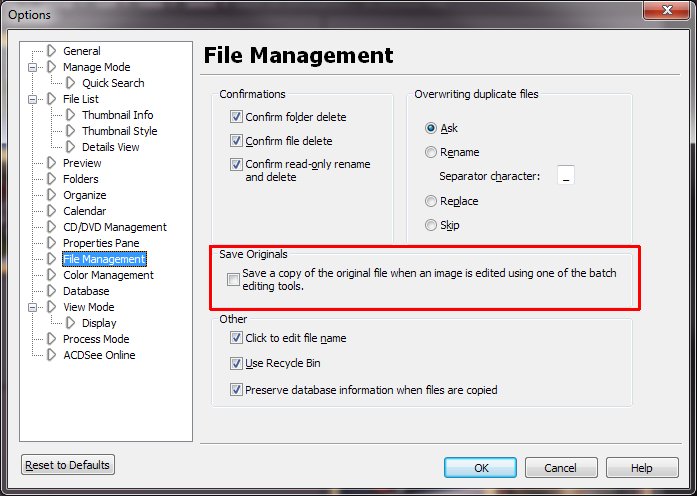Screen dimensions: 697x496
Task: Click the triangle icon next to Preview
Action: 52,163
